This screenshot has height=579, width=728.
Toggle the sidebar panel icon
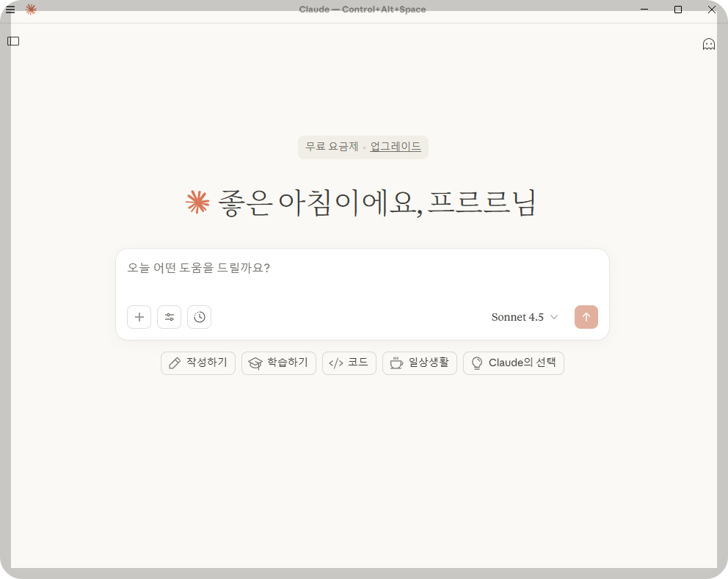(13, 41)
